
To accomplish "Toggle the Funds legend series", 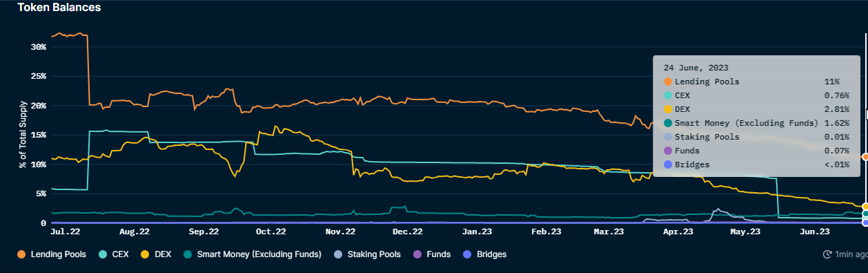I will click(432, 254).
